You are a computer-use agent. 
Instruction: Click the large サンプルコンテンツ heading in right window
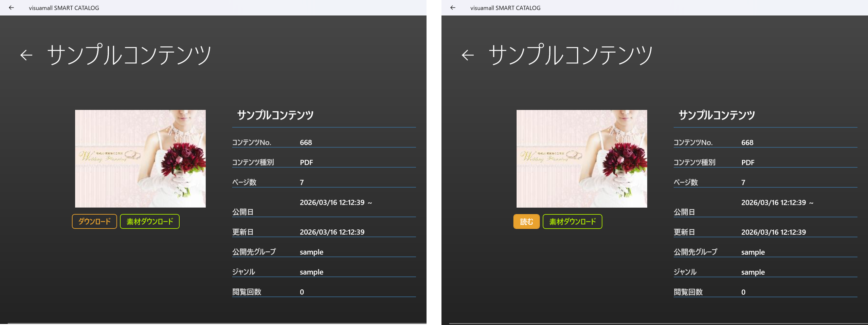(x=571, y=55)
